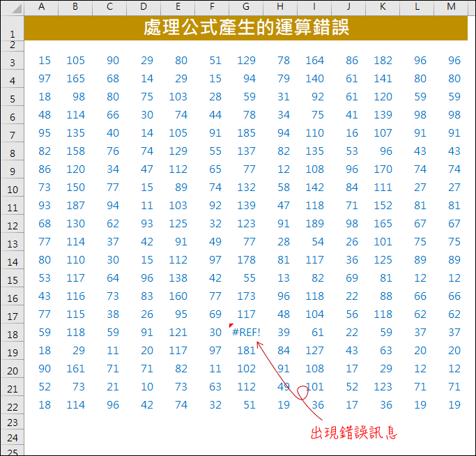The width and height of the screenshot is (476, 456).
Task: Select cell D15 containing 96
Action: 144,278
